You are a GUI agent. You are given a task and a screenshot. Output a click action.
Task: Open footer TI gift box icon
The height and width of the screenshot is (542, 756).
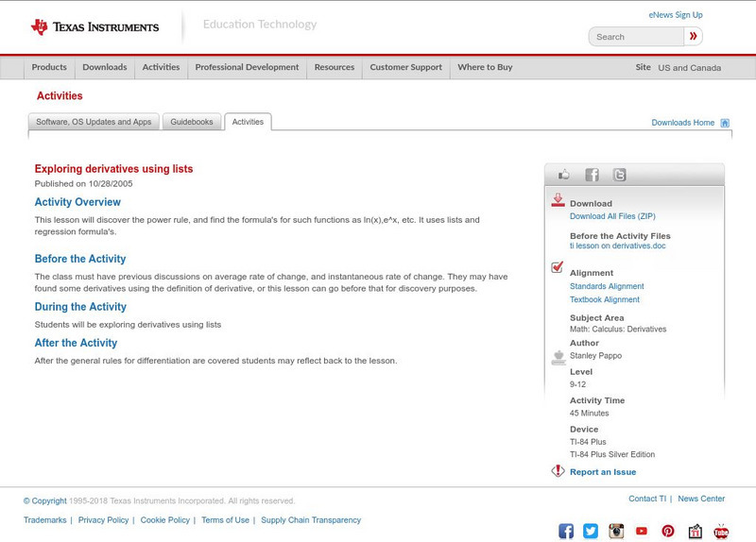point(695,531)
